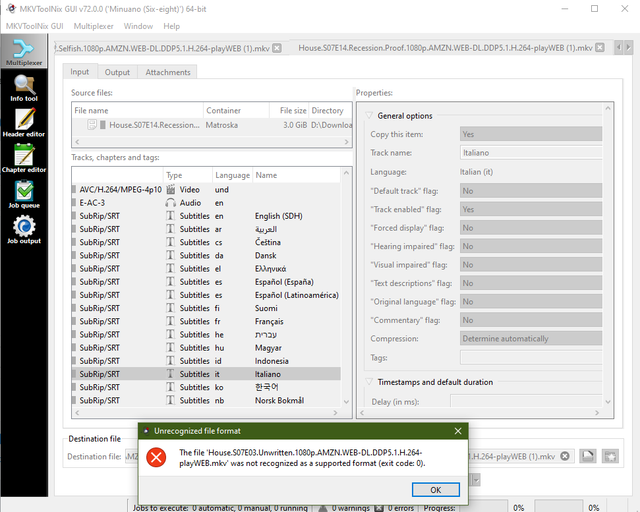Sort tracks by Language column header
640x512 pixels.
click(232, 175)
